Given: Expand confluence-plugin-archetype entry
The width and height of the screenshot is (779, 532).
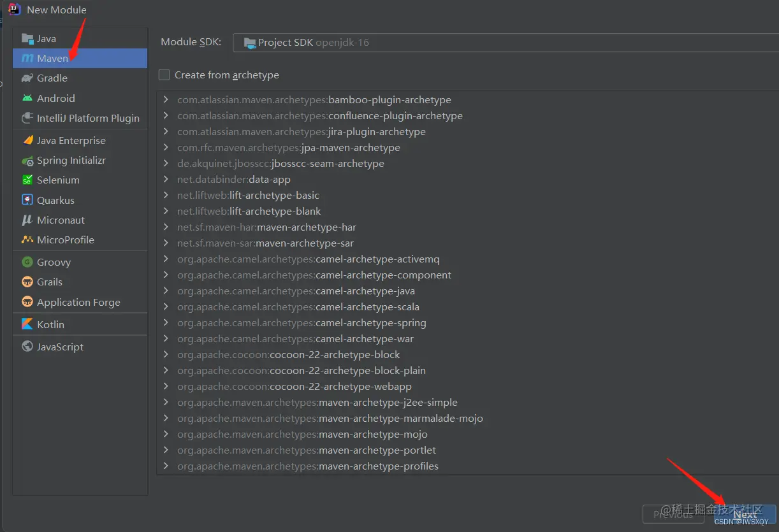Looking at the screenshot, I should tap(166, 115).
